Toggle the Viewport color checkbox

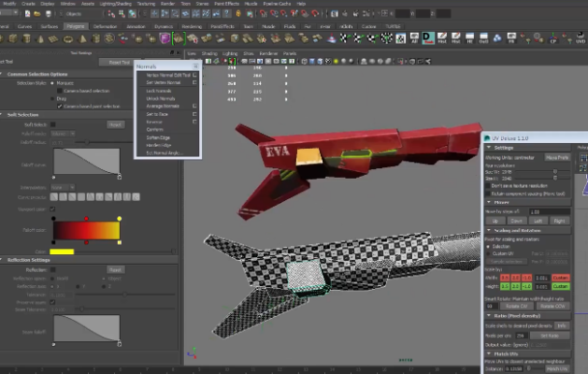tap(52, 209)
